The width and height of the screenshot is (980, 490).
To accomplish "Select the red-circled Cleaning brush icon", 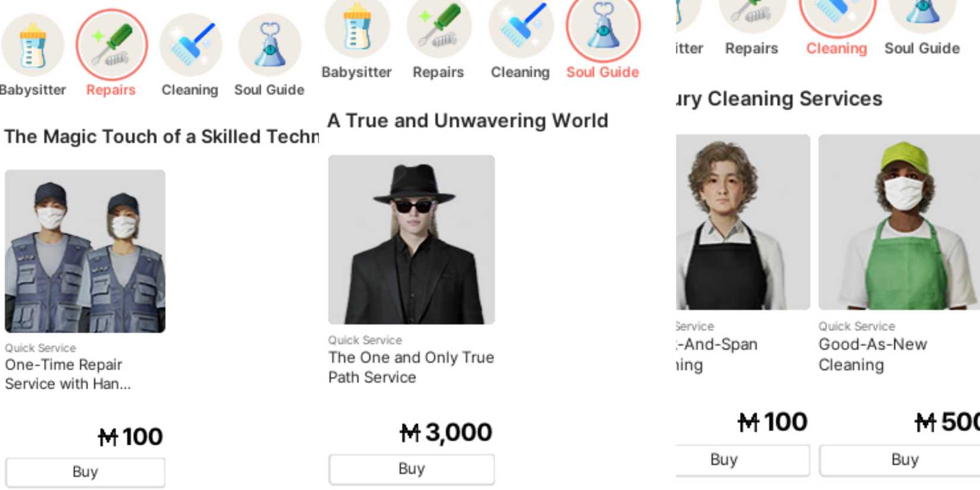I will (836, 13).
